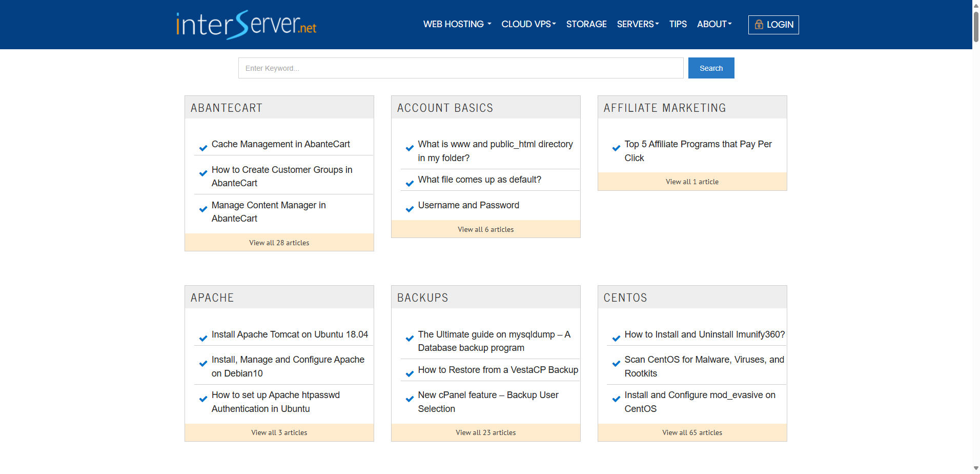Viewport: 980px width, 474px height.
Task: Click the lock icon in Login button
Action: (759, 25)
